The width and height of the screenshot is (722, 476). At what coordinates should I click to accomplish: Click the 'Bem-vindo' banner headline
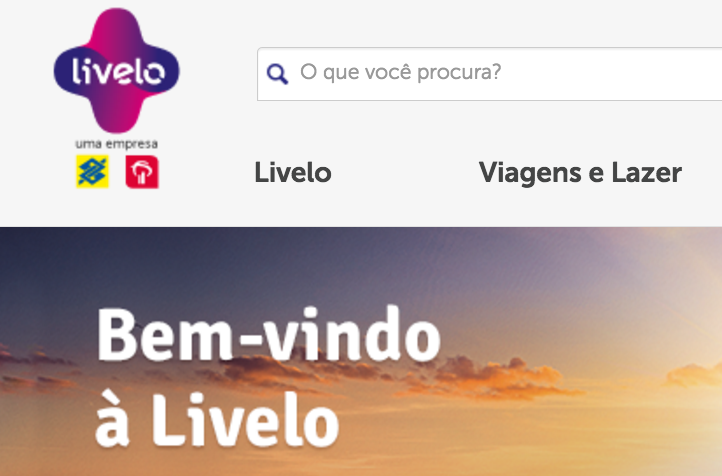click(268, 335)
